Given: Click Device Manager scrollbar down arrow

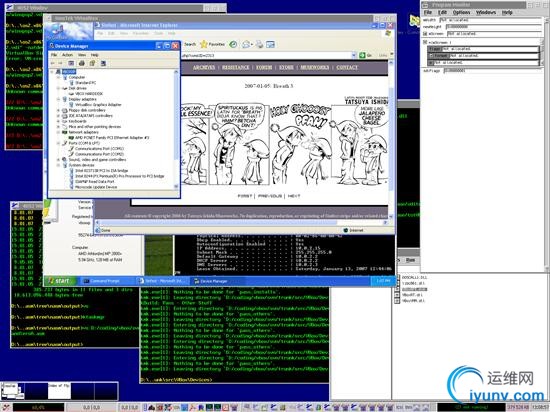Looking at the screenshot, I should pos(176,187).
